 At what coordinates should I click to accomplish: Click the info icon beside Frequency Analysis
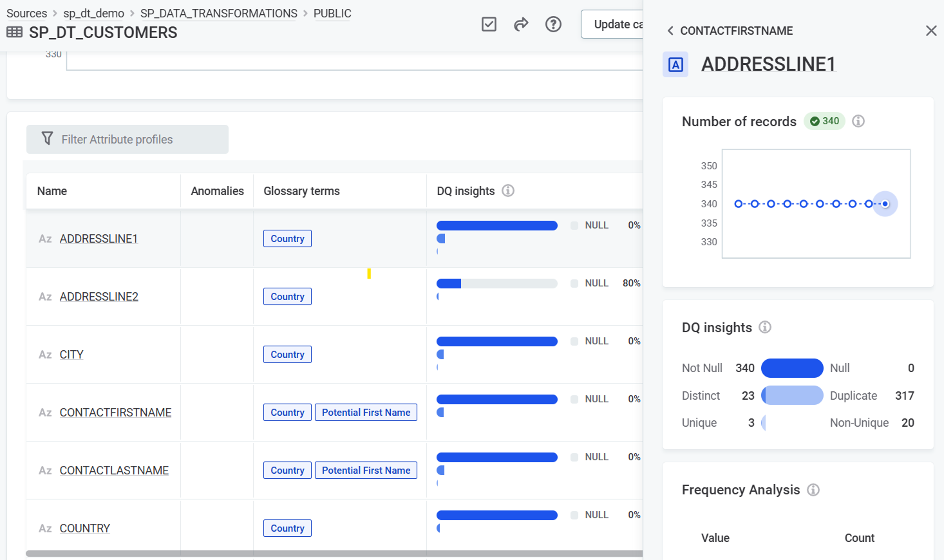[813, 490]
